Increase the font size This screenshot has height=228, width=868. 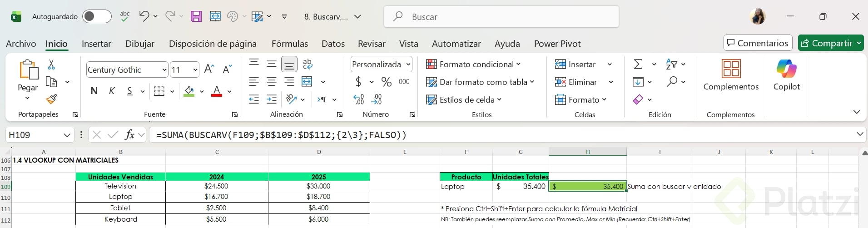coord(209,69)
